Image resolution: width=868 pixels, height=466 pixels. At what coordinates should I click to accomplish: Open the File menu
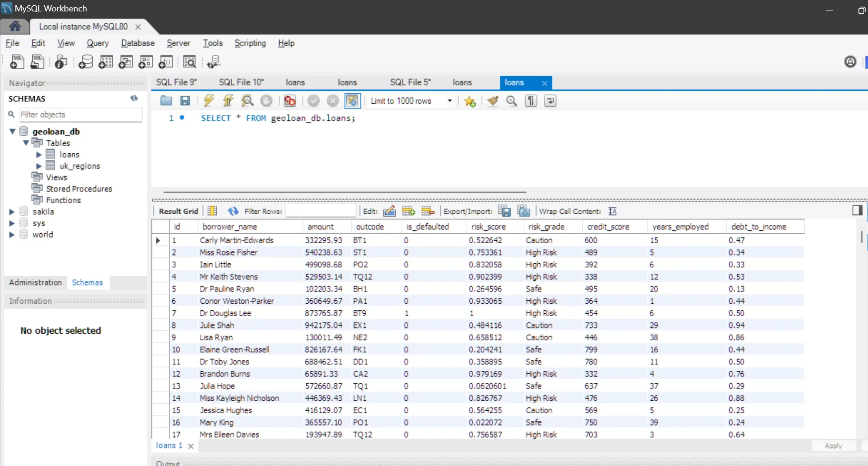[12, 43]
